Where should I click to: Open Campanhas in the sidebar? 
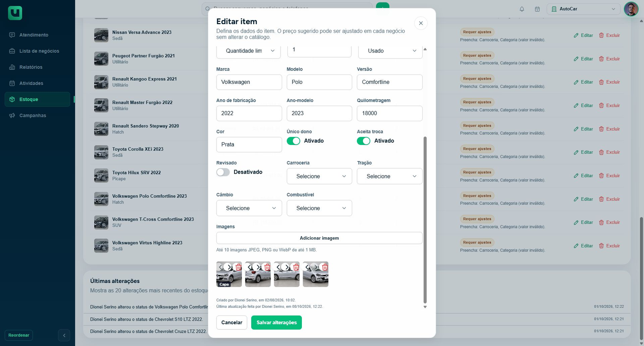37,116
